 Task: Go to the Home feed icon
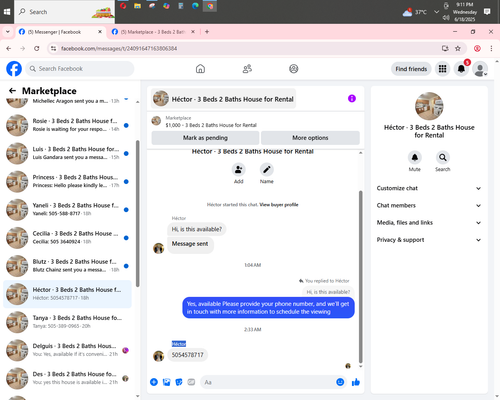tap(200, 69)
